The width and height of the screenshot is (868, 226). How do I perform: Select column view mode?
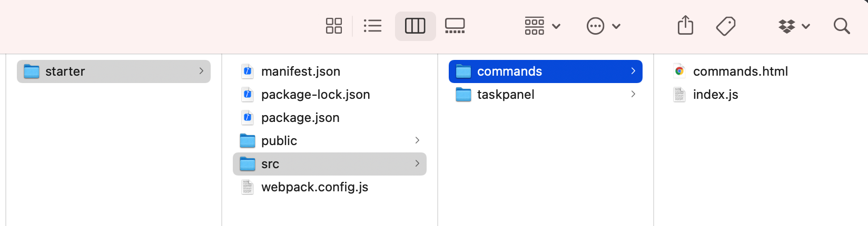tap(415, 26)
